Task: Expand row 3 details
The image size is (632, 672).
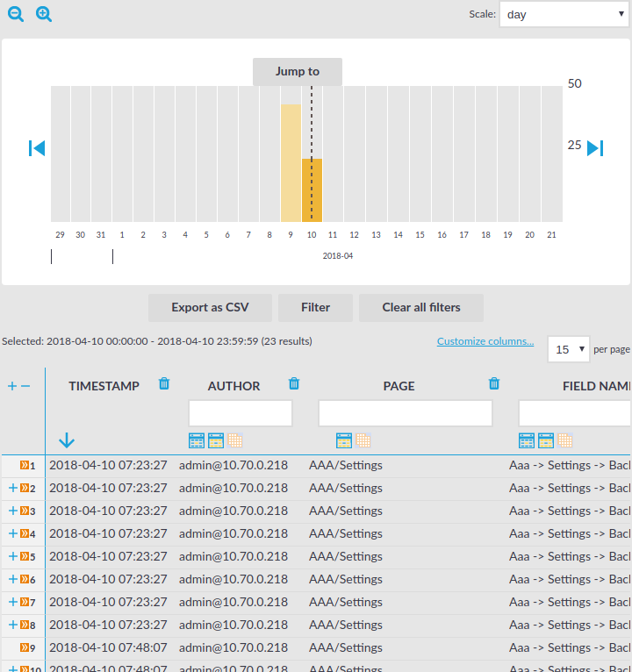Action: [13, 511]
